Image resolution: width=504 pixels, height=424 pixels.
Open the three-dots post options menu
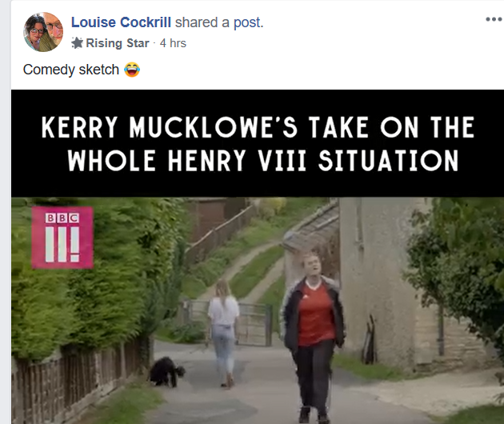point(494,19)
